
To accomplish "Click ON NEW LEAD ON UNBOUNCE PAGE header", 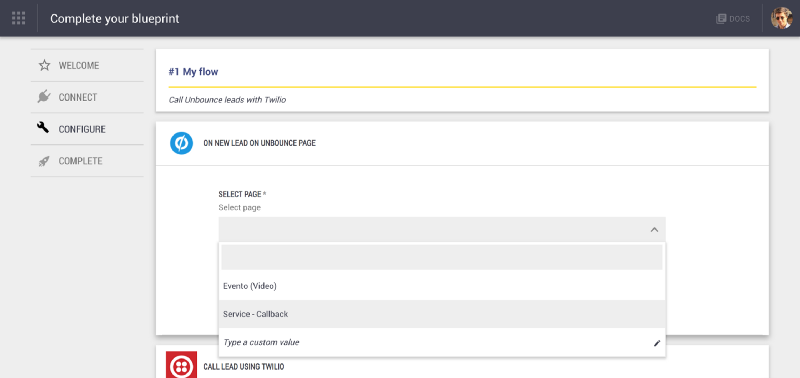I will pos(259,143).
